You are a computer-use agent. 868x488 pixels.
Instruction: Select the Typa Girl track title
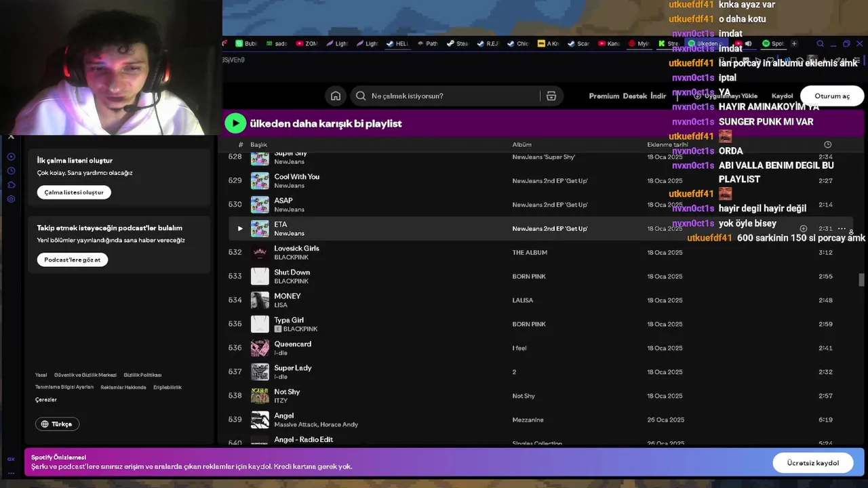pyautogui.click(x=289, y=320)
